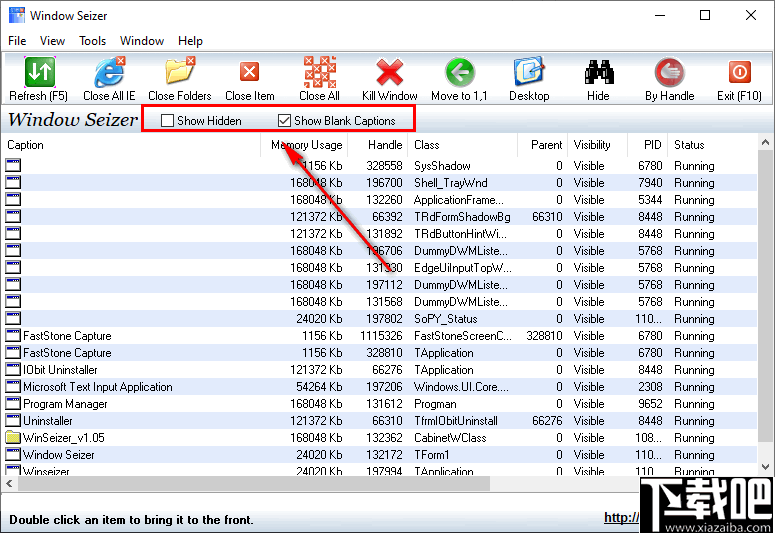
Task: Enable the Show Hidden checkbox
Action: [x=168, y=120]
